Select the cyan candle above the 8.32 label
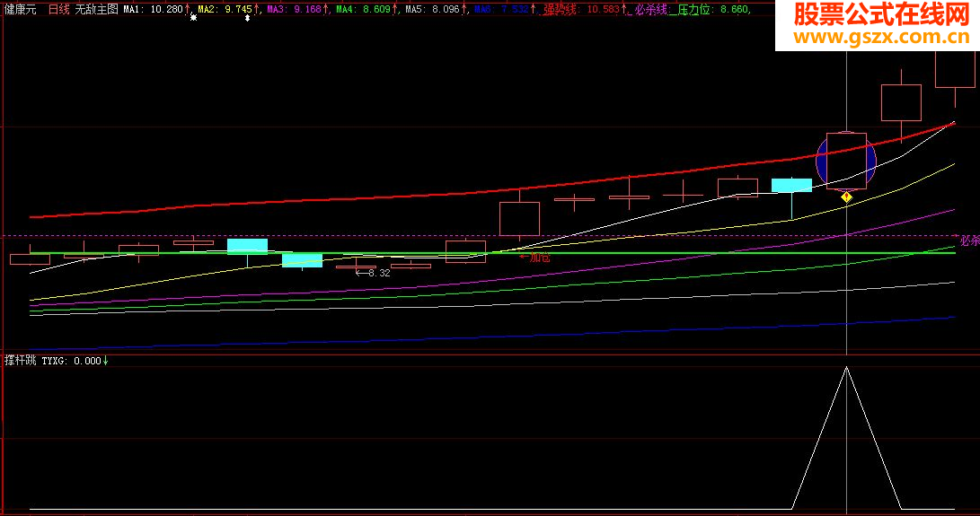Image resolution: width=980 pixels, height=516 pixels. pyautogui.click(x=302, y=260)
